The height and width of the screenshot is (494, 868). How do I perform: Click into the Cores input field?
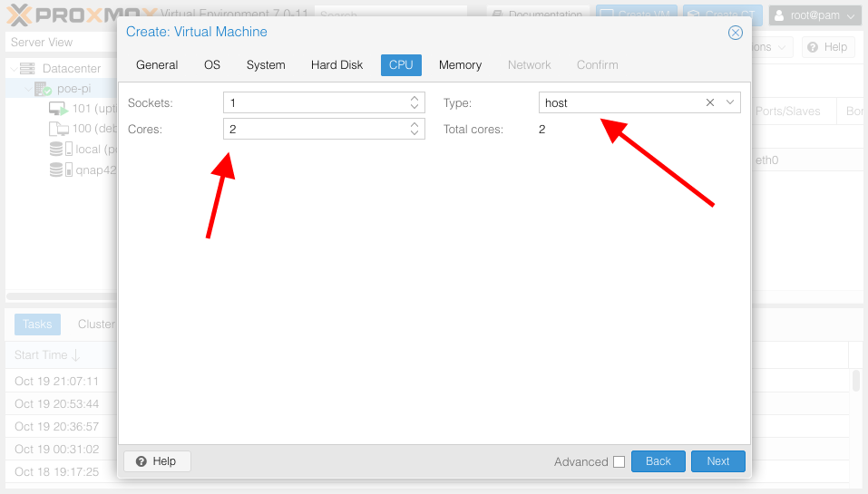tap(313, 129)
